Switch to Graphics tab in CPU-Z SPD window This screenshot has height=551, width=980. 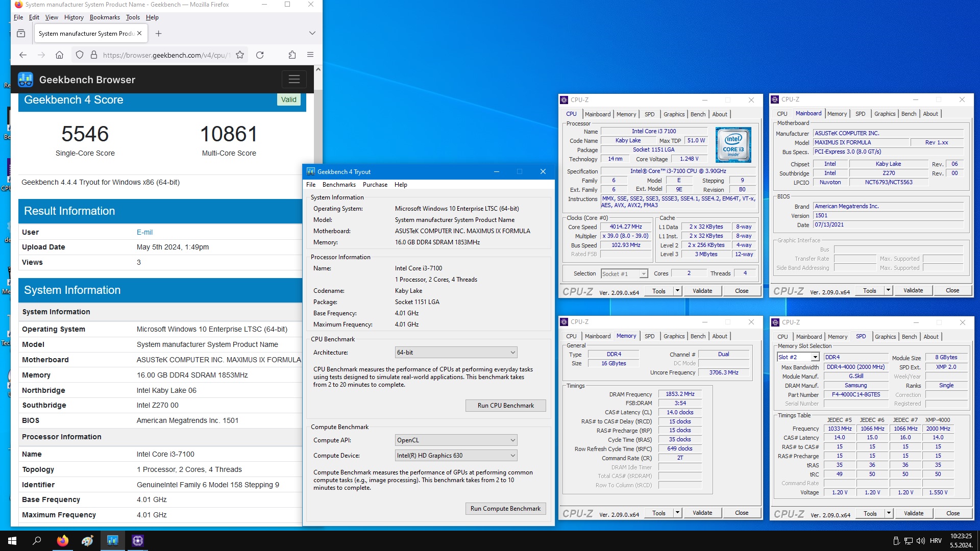pos(885,337)
